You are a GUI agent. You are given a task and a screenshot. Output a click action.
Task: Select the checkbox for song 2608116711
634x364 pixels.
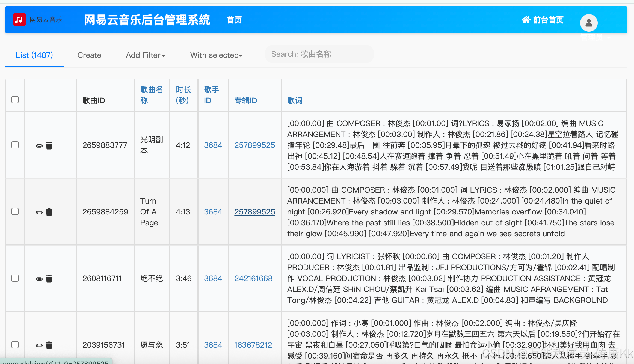[15, 278]
